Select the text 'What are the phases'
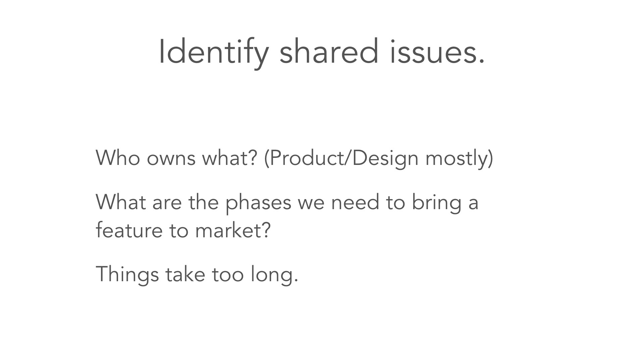Viewport: 644px width, 362px height. (194, 203)
